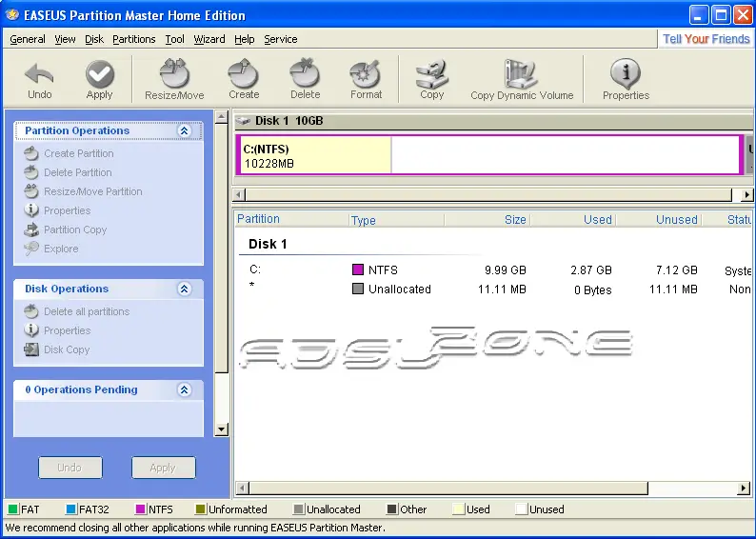Click disk map scroll left arrow
Viewport: 756px width, 539px height.
239,195
